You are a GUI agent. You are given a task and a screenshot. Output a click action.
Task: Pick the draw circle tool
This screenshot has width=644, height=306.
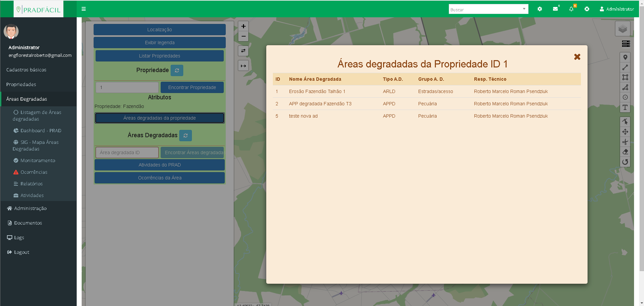(625, 97)
